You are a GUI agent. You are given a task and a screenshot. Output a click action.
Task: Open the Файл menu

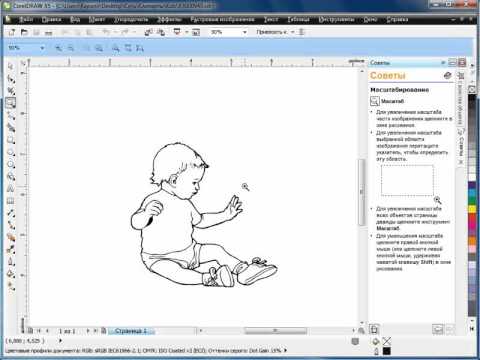point(26,20)
